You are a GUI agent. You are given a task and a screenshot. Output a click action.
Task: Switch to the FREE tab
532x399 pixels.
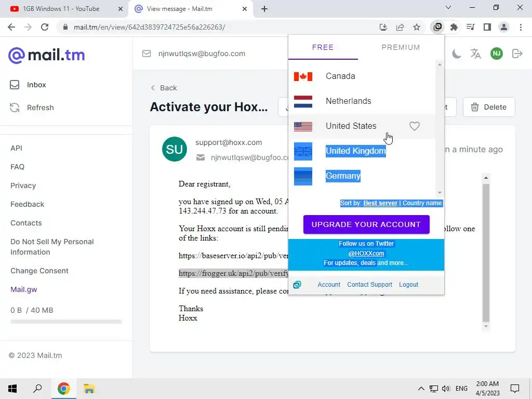(323, 47)
